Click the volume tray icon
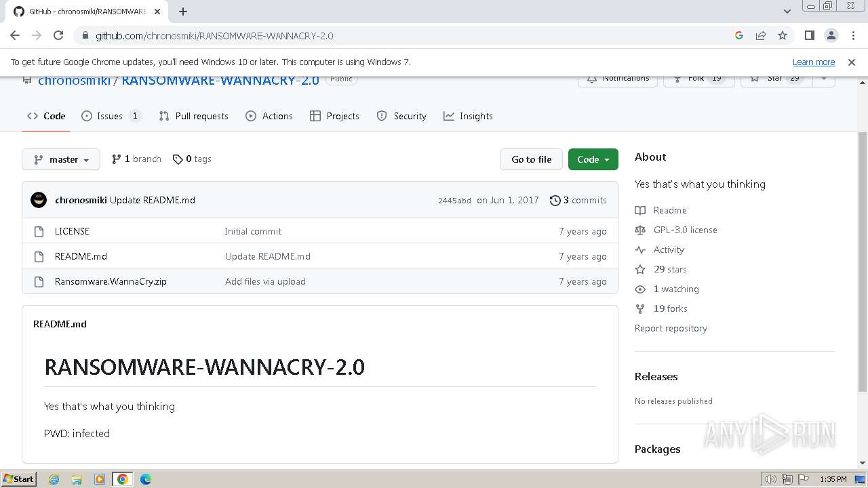The image size is (868, 488). pyautogui.click(x=770, y=479)
